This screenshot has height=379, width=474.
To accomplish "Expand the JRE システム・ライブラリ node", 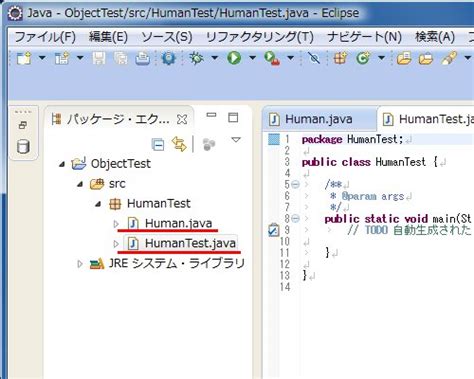I will point(80,264).
